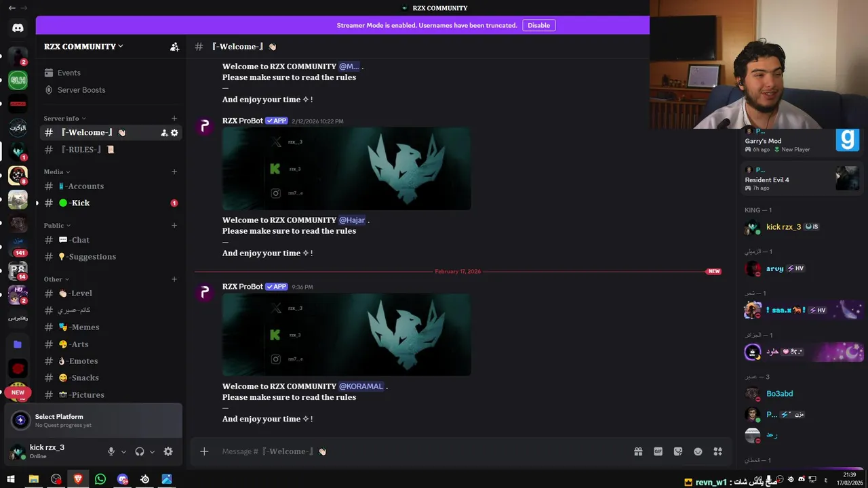Open Discord direct messages home icon
Image resolution: width=868 pixels, height=488 pixels.
[x=18, y=28]
